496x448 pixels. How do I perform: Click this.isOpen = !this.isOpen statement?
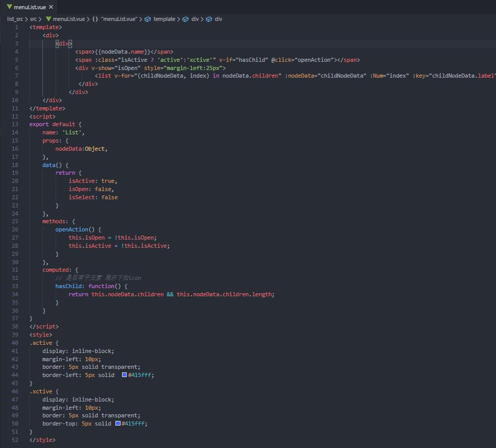point(112,238)
